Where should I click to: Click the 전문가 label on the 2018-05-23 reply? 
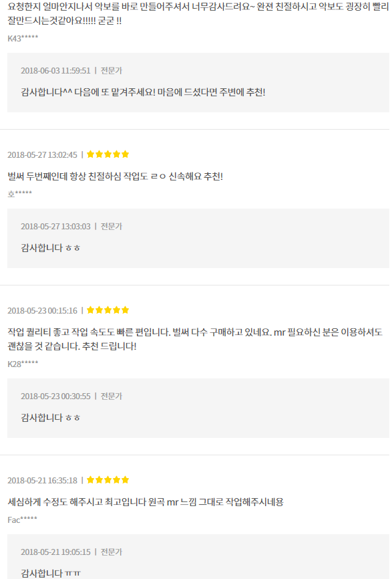[112, 396]
